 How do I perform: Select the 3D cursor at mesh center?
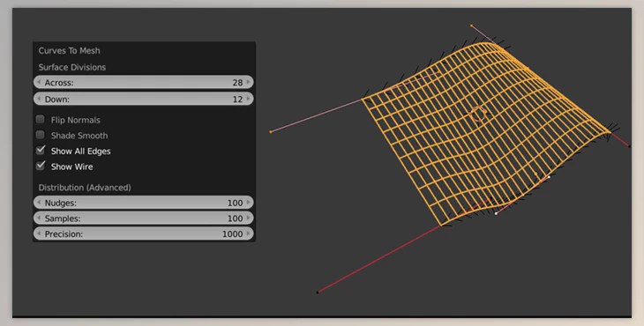point(478,115)
